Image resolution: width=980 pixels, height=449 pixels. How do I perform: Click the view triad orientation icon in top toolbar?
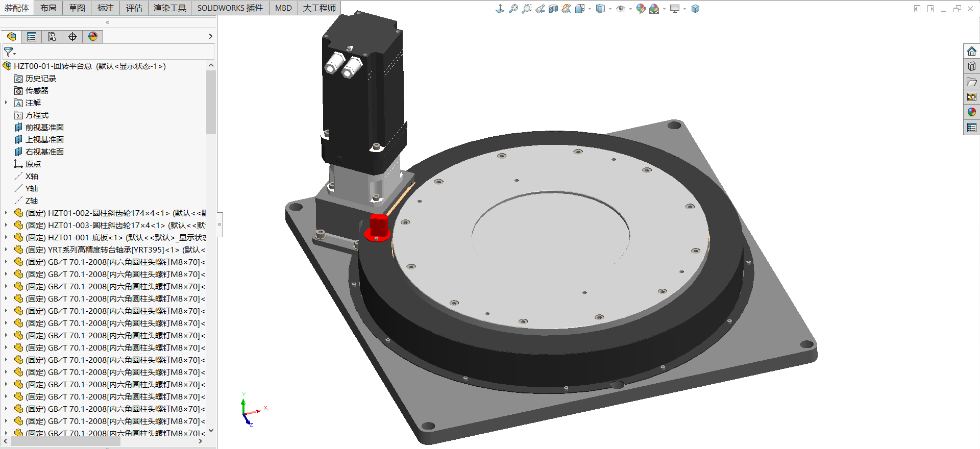pyautogui.click(x=500, y=9)
